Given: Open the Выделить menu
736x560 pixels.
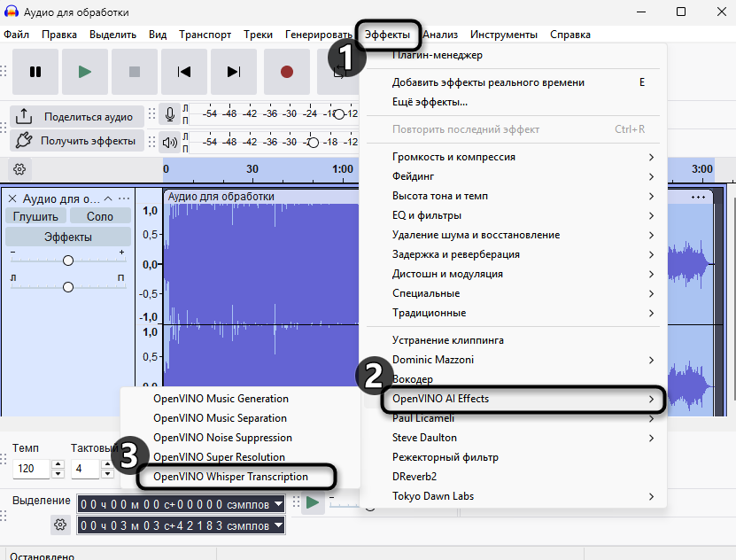Looking at the screenshot, I should [x=112, y=35].
